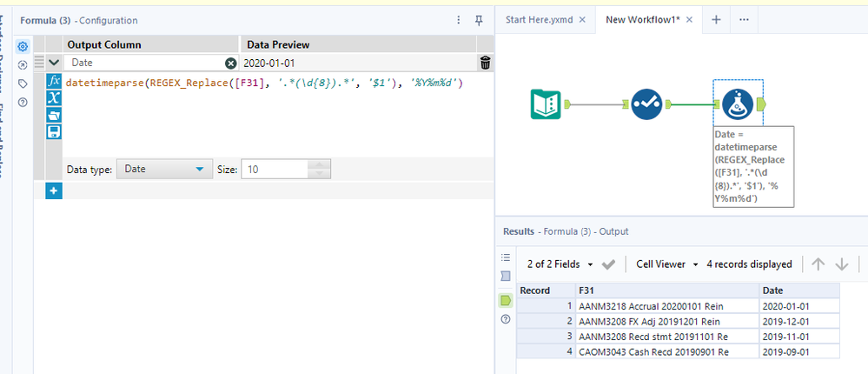Open the Cell Viewer dropdown
Viewport: 868px width, 374px height.
pos(667,264)
